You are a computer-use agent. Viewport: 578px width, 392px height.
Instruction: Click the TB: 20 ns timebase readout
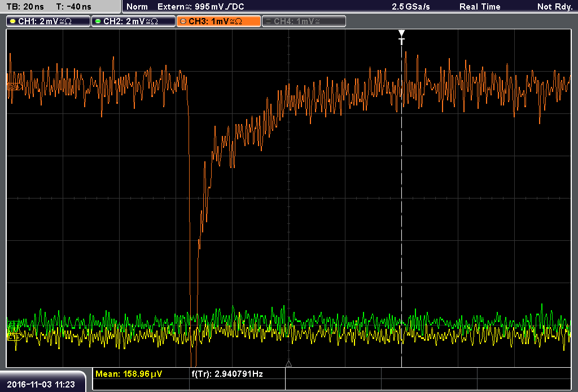[x=25, y=7]
